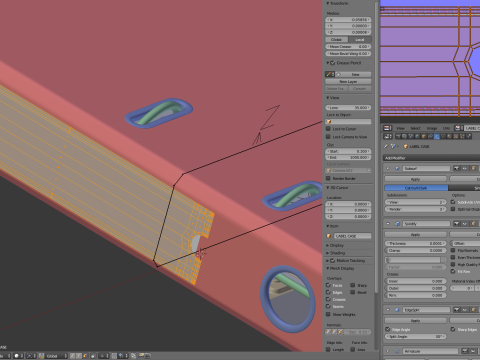Click the UV editor type icon
480x360 pixels.
tap(387, 128)
